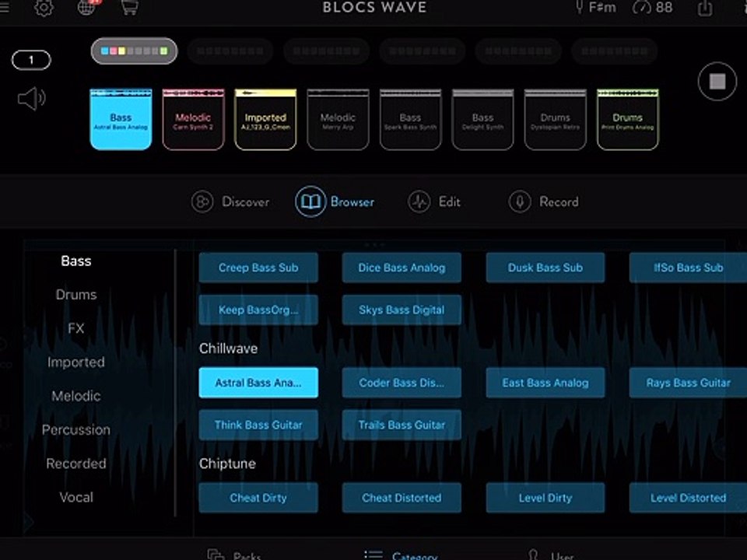This screenshot has width=747, height=560.
Task: Choose the Creep Bass Sub loop
Action: point(258,268)
